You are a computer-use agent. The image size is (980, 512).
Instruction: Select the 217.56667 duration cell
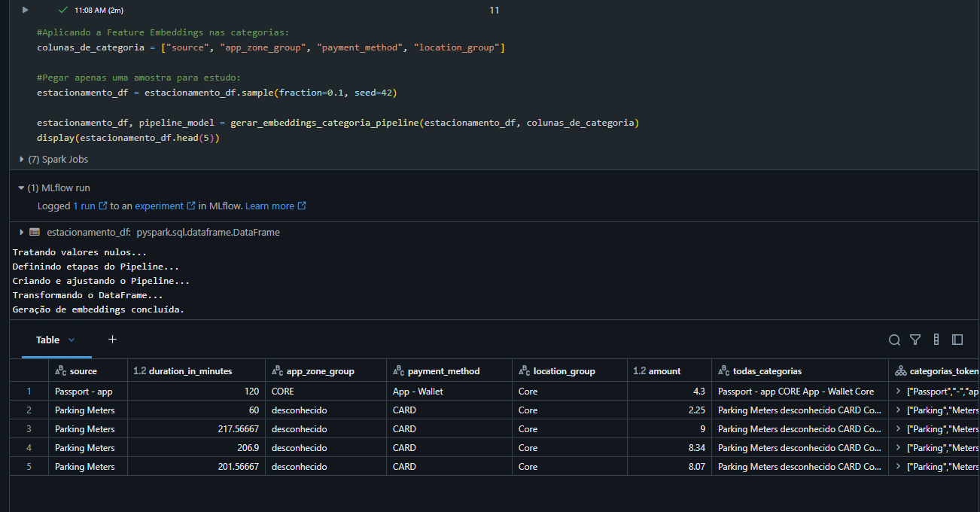click(196, 429)
